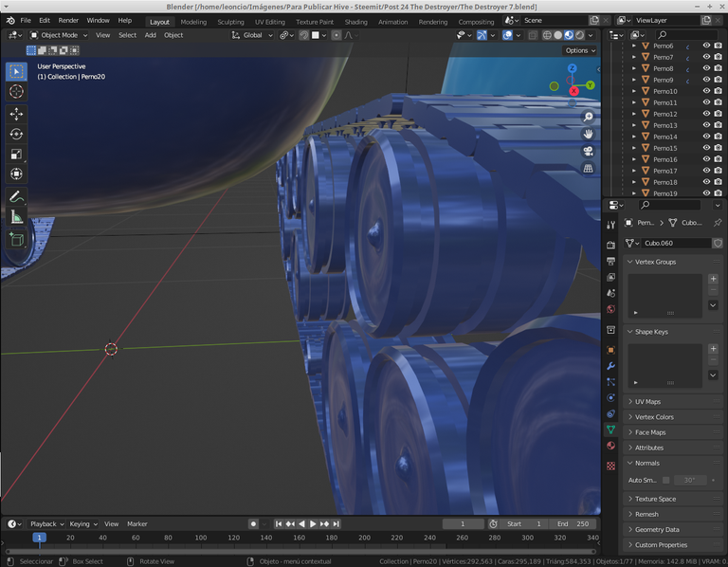This screenshot has width=728, height=567.
Task: Select the Select Box tool
Action: click(16, 71)
